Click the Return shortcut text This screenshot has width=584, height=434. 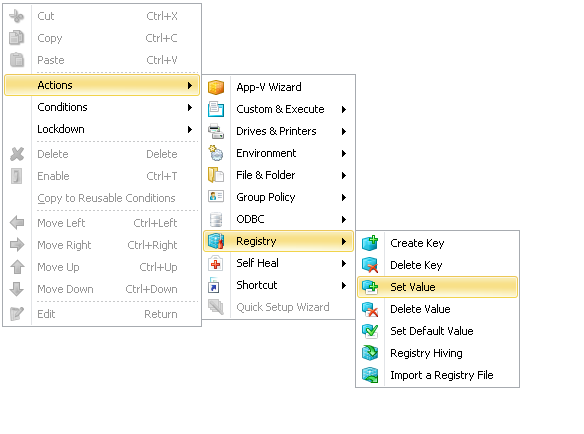[161, 314]
